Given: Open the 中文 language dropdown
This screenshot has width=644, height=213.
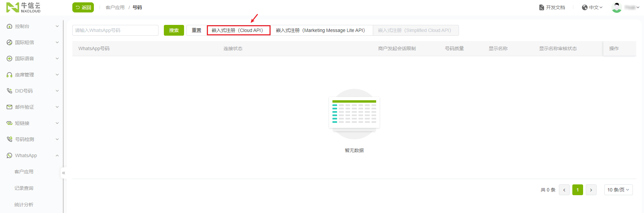Looking at the screenshot, I should click(x=593, y=7).
